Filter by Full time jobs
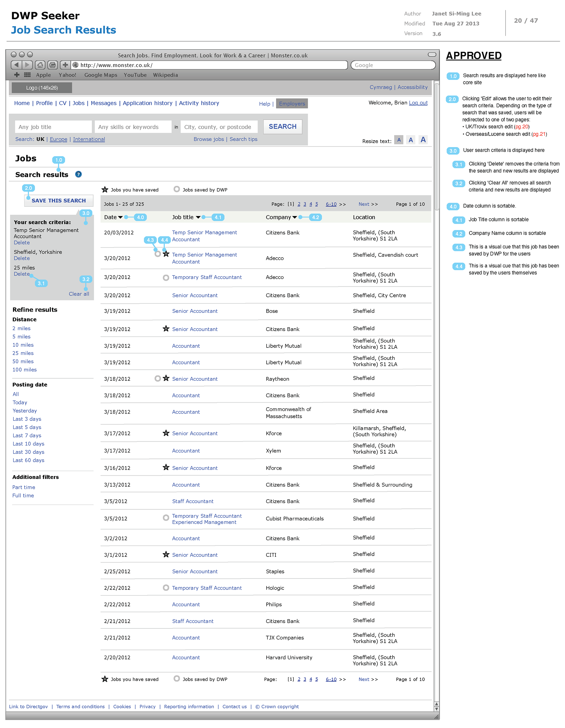The height and width of the screenshot is (728, 565). [x=23, y=496]
